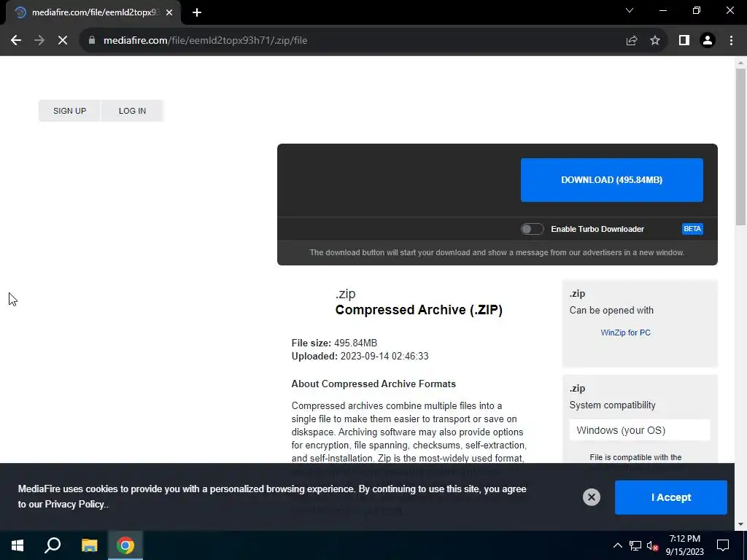747x560 pixels.
Task: Click 'About Compressed Archive Formats' heading
Action: click(x=373, y=384)
